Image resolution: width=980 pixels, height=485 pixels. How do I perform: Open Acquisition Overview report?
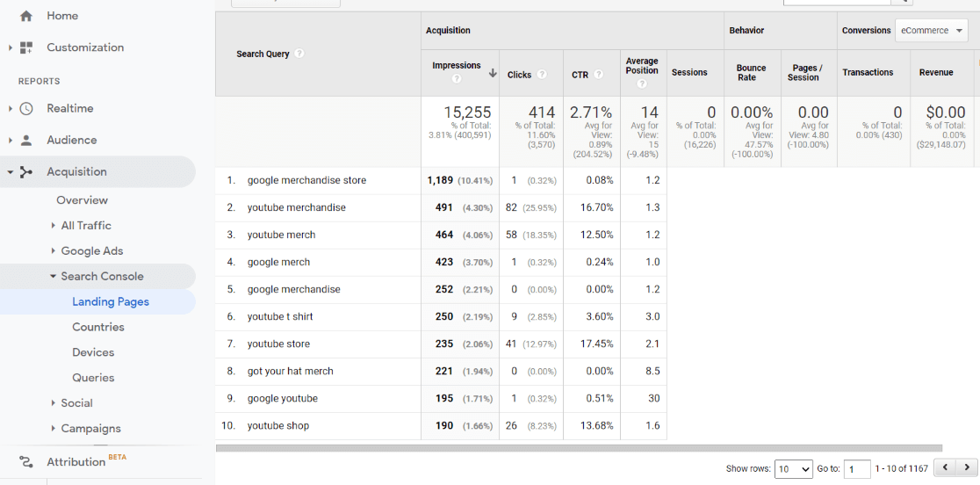click(x=82, y=200)
